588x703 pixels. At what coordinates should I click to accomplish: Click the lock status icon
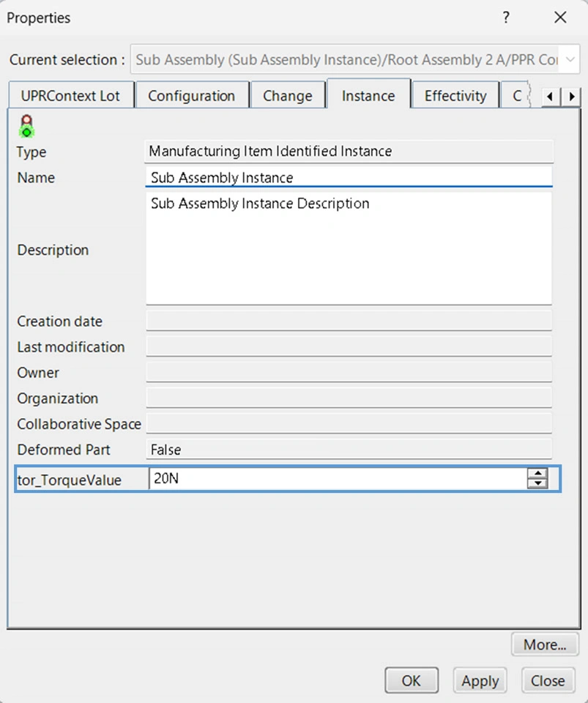tap(27, 126)
